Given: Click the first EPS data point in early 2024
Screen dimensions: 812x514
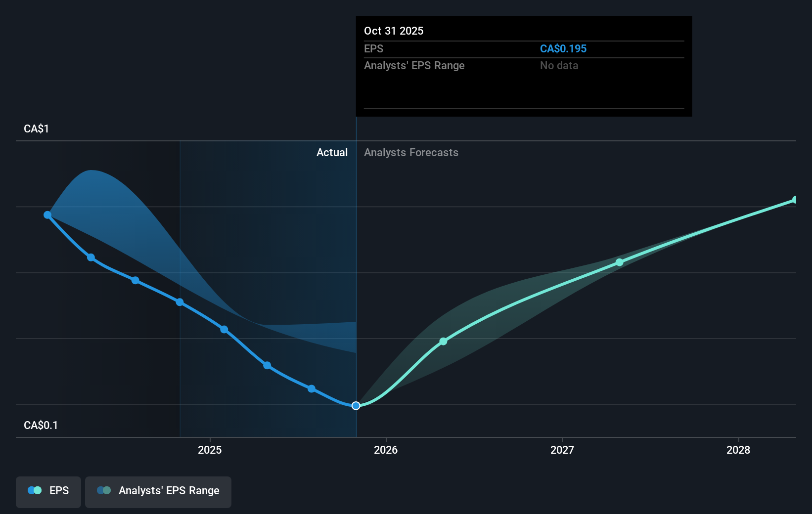Looking at the screenshot, I should (x=47, y=215).
